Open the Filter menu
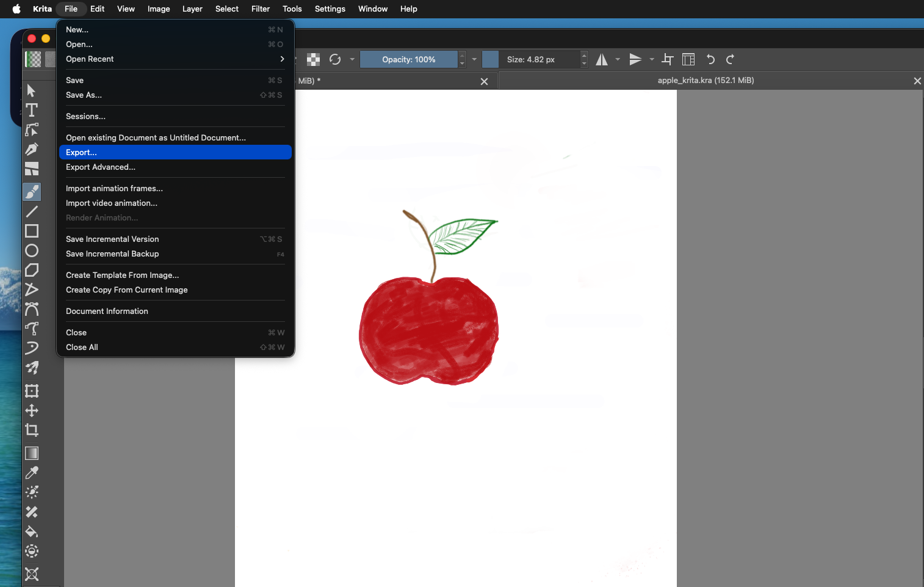The height and width of the screenshot is (587, 924). [x=261, y=9]
